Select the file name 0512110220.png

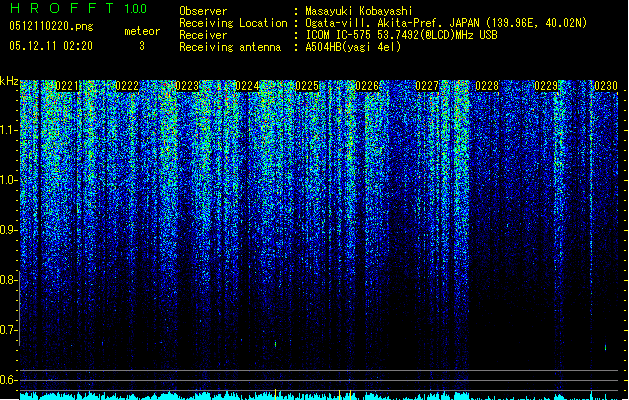tap(51, 26)
